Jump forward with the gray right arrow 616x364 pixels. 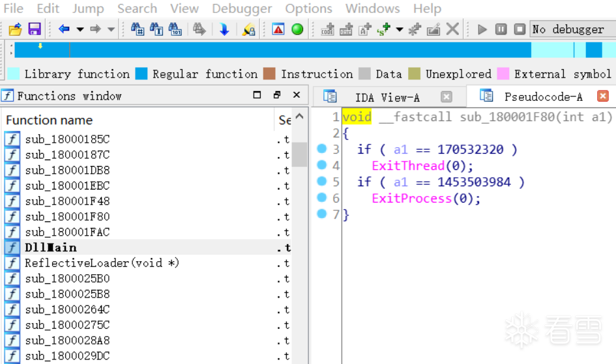tap(95, 29)
